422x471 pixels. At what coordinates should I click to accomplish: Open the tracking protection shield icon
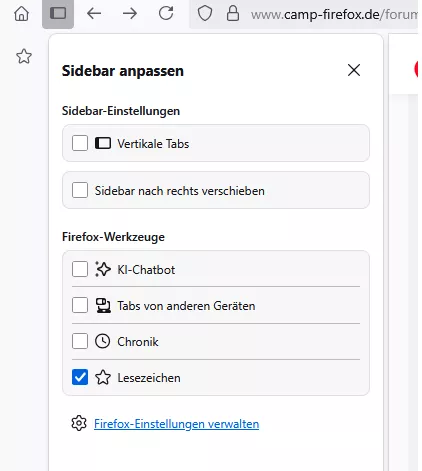[x=205, y=14]
